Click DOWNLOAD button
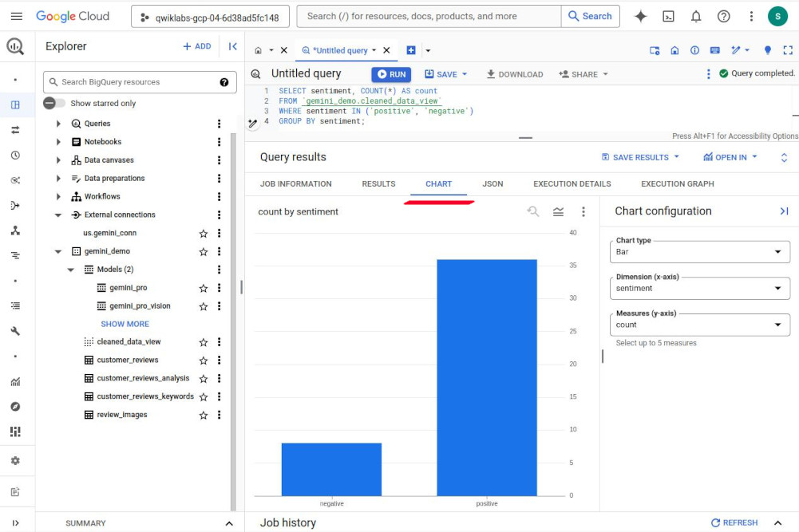The image size is (799, 532). click(515, 74)
